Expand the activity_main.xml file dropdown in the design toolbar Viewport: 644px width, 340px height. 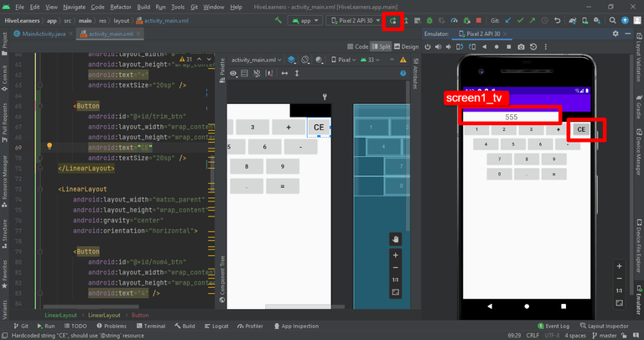click(257, 60)
